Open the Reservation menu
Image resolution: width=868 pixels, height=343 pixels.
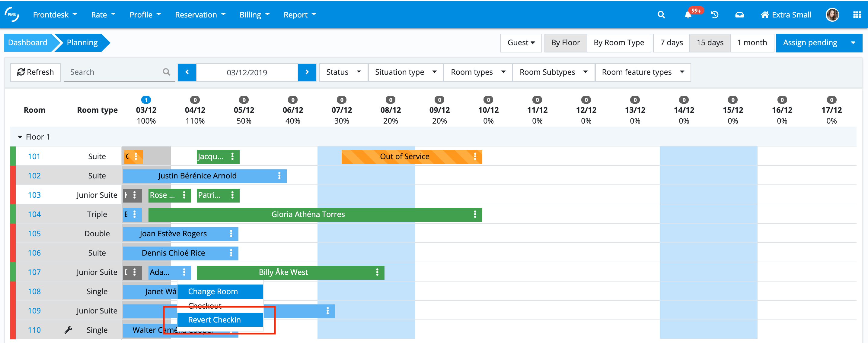click(x=200, y=15)
